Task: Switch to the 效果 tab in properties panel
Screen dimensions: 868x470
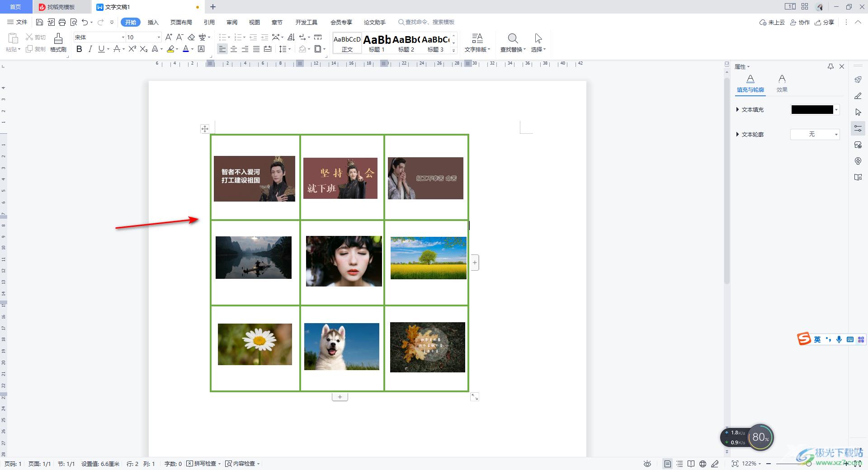Action: (x=782, y=84)
